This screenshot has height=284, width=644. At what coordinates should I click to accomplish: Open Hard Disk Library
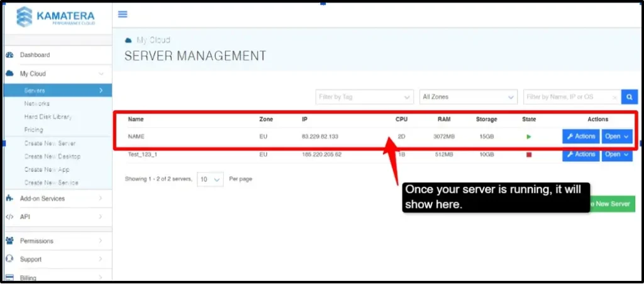pyautogui.click(x=48, y=116)
